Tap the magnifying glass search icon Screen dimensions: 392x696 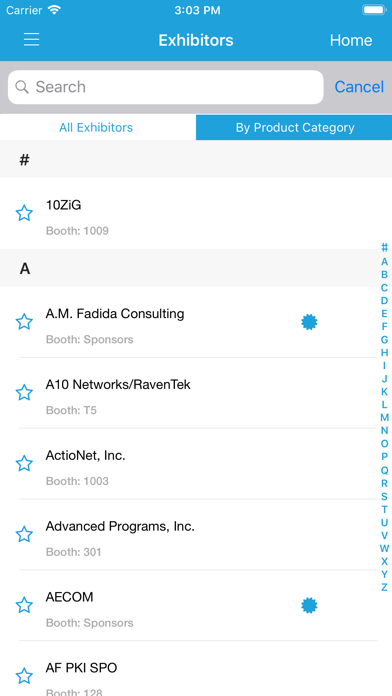(x=22, y=87)
